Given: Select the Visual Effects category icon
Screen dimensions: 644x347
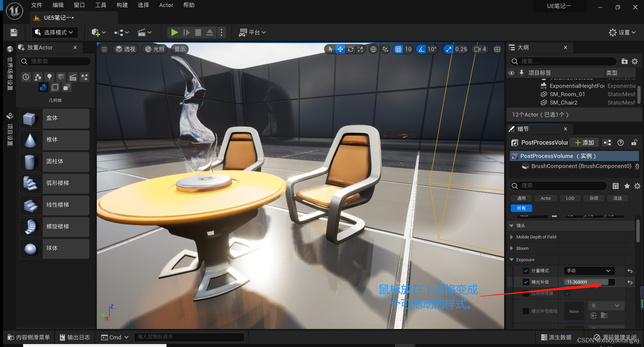Looking at the screenshot, I should [84, 77].
